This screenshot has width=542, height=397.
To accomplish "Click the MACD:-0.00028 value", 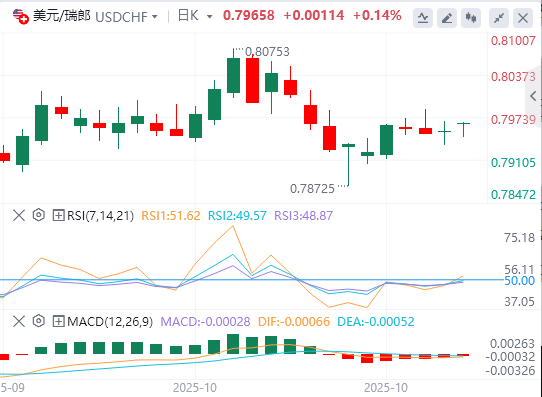I will [205, 322].
